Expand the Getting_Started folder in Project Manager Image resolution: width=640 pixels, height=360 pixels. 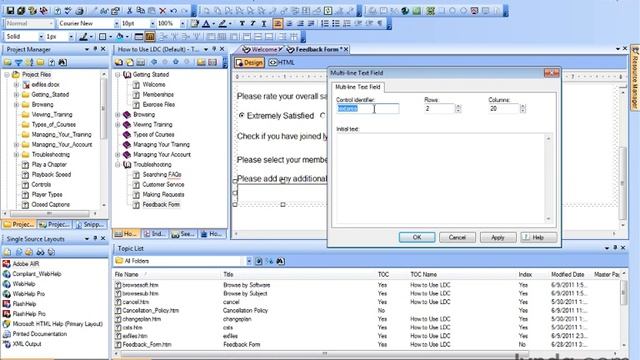pyautogui.click(x=16, y=95)
